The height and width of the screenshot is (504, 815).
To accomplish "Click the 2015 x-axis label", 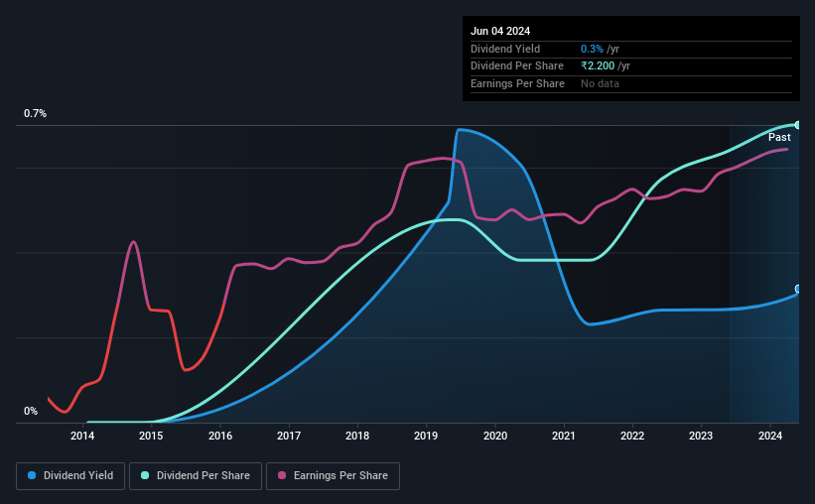I will 151,436.
